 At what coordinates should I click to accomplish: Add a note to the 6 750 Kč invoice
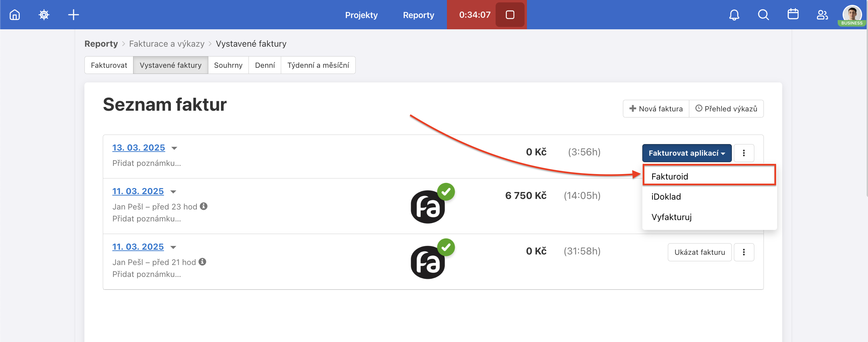[x=147, y=219]
